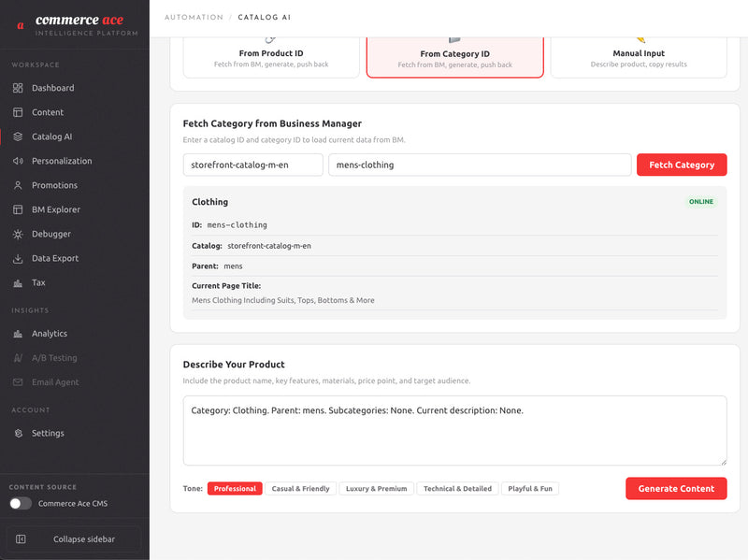Click the Email Agent envelope icon
This screenshot has height=560, width=748.
point(18,382)
